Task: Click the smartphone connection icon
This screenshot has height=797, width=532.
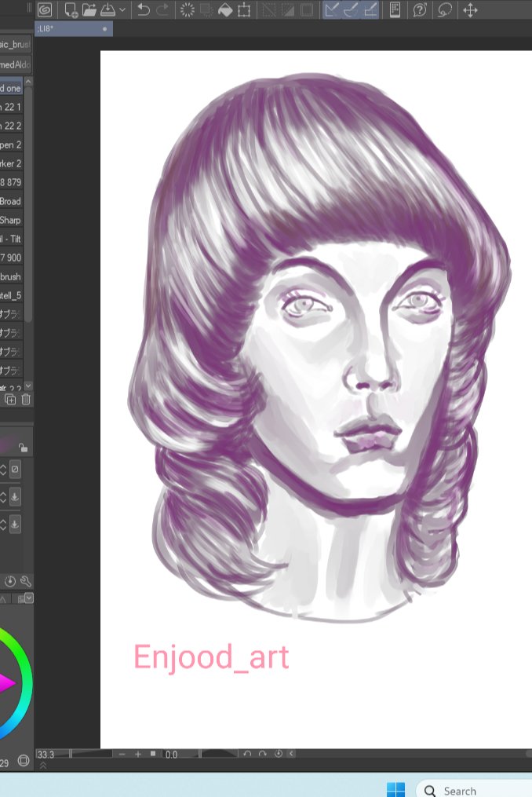Action: pos(395,9)
